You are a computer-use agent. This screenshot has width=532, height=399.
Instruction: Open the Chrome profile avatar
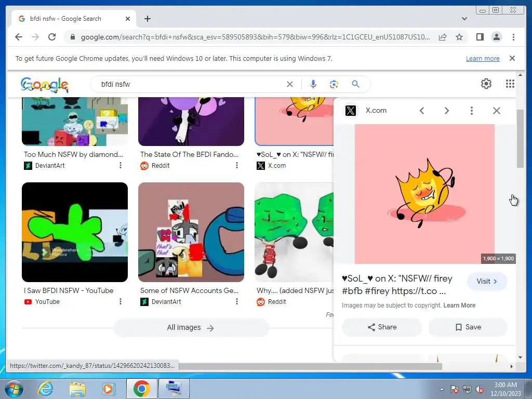tap(496, 37)
